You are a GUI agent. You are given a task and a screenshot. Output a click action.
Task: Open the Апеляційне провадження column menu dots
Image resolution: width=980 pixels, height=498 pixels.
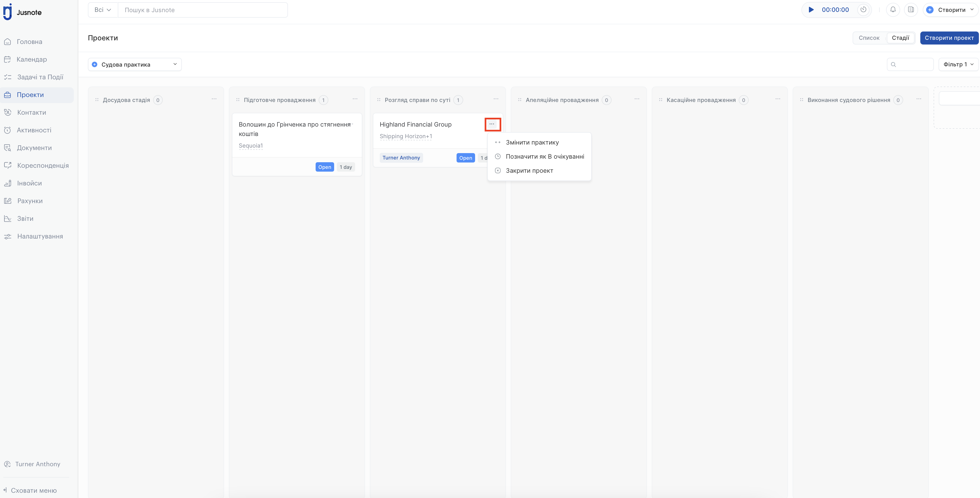pos(637,99)
